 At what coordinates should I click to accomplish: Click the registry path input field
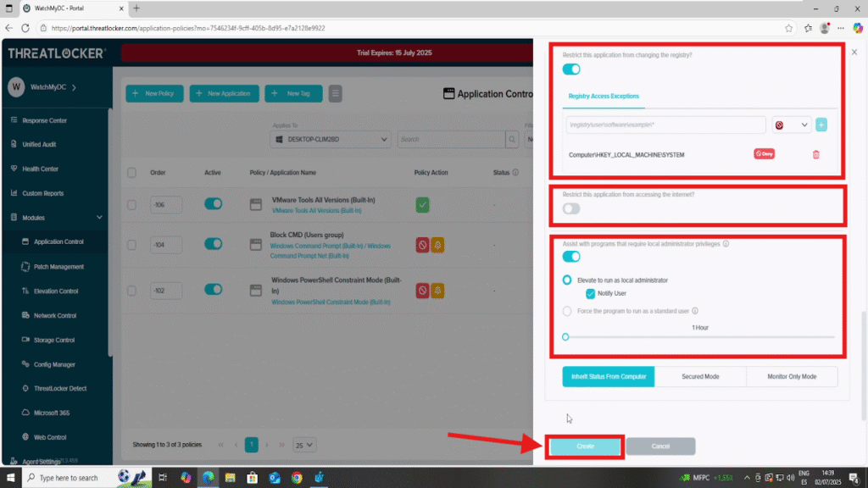pyautogui.click(x=666, y=125)
